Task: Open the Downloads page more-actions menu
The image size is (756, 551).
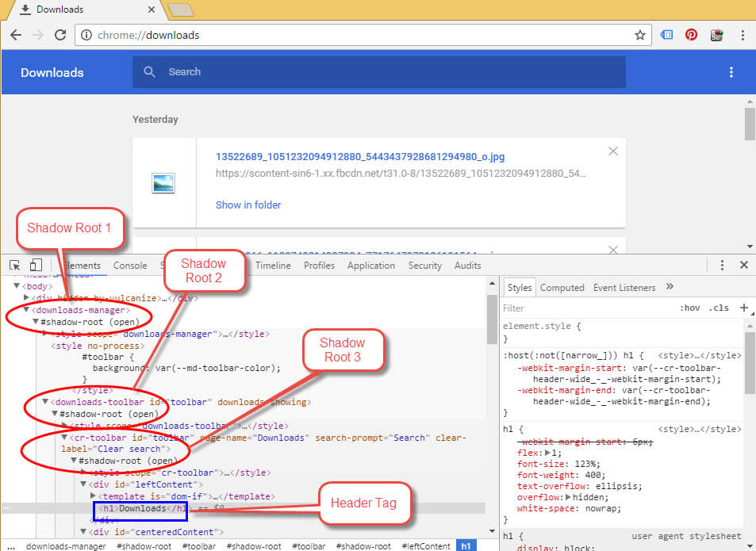Action: click(x=731, y=72)
